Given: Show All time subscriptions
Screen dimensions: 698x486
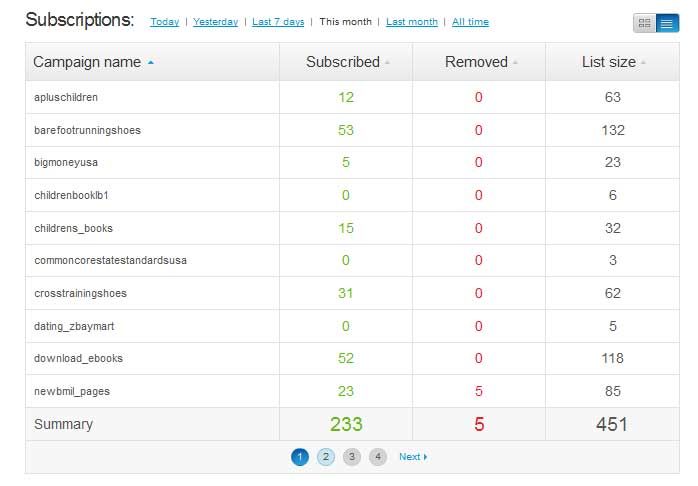Looking at the screenshot, I should [470, 22].
